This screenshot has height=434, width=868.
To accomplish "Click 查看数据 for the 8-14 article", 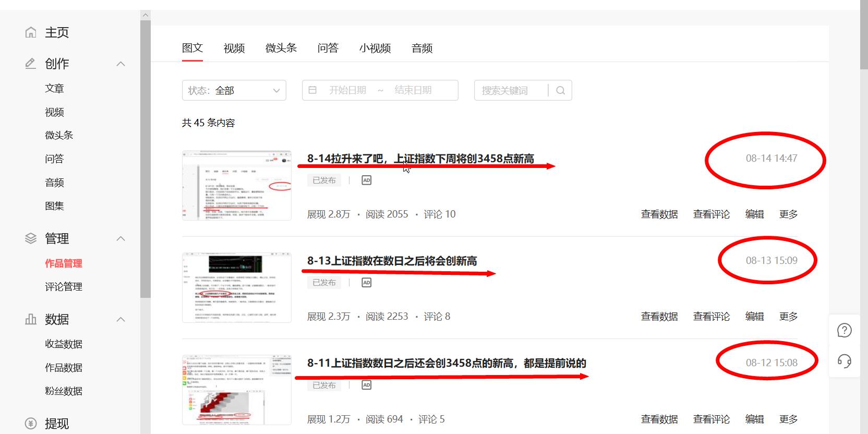I will pos(659,214).
